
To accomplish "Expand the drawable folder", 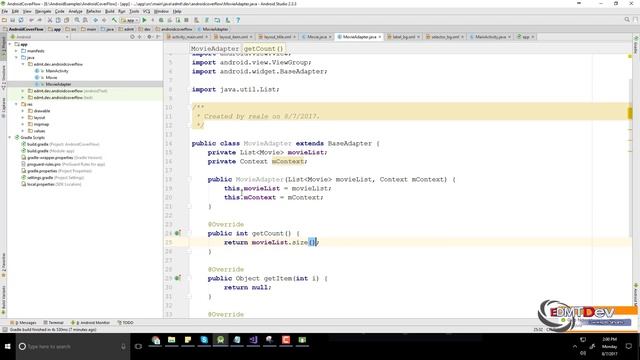I will (23, 111).
